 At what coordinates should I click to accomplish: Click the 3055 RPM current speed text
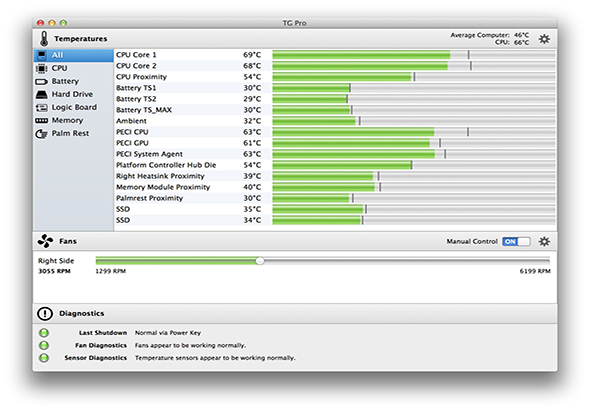tap(54, 271)
